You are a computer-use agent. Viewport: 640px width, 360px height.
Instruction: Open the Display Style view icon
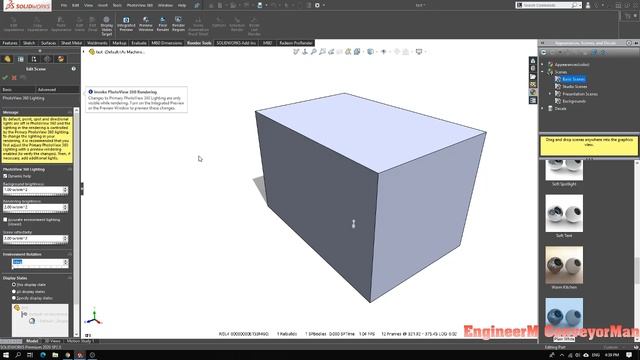pos(371,52)
